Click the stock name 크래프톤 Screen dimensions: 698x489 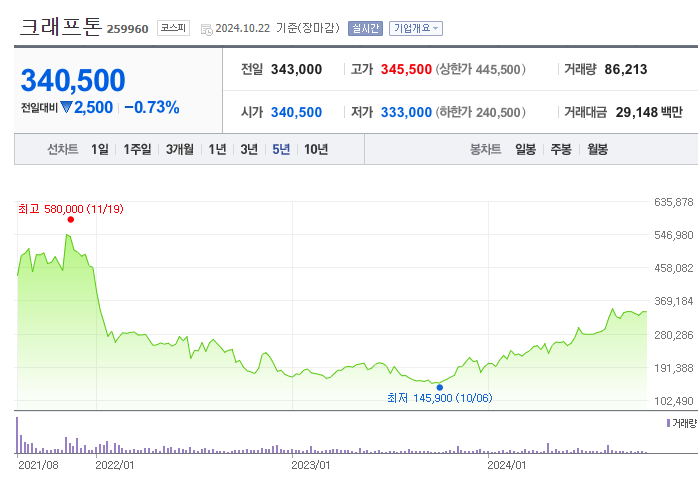coord(61,27)
